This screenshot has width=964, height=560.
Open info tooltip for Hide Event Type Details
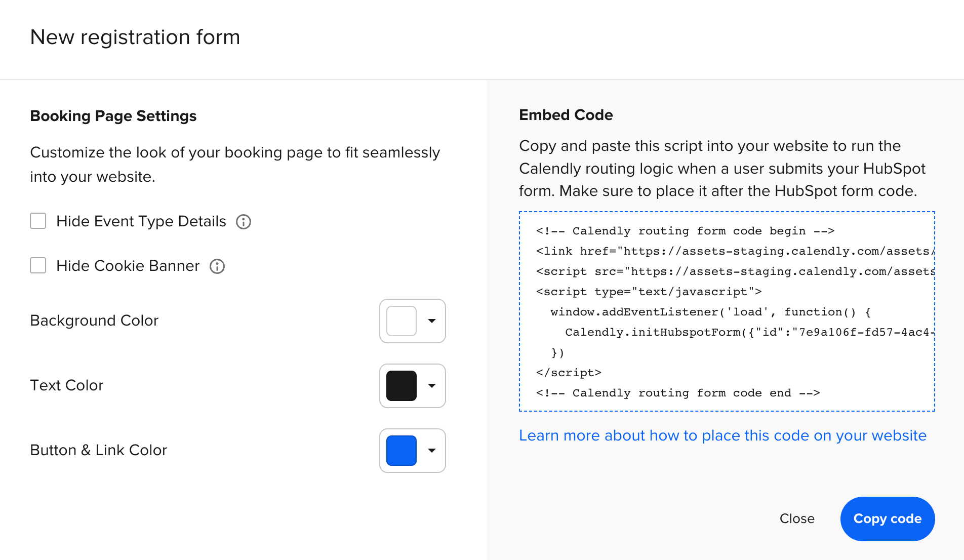(x=244, y=222)
